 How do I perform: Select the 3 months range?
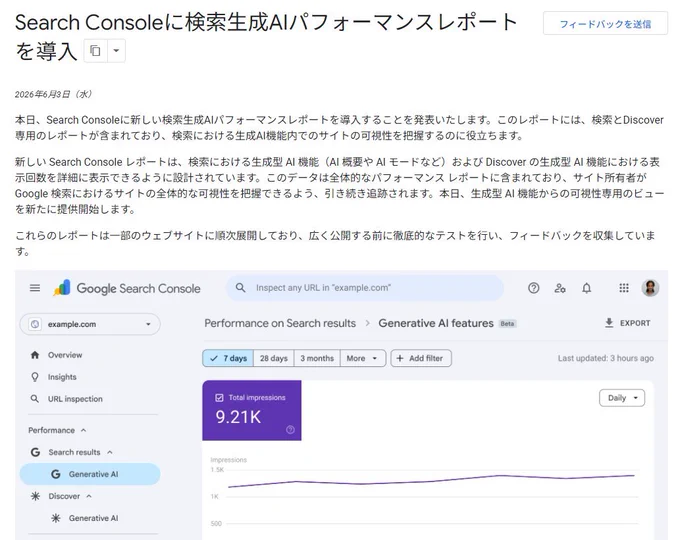317,358
